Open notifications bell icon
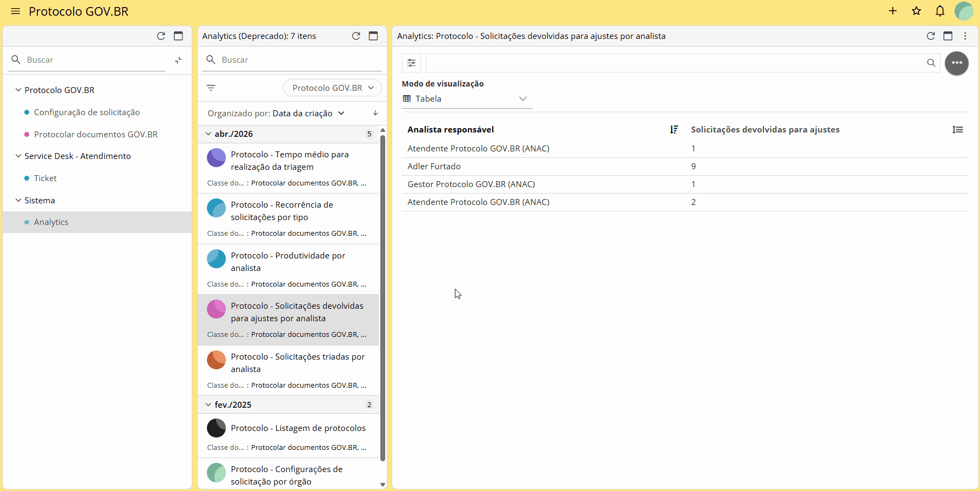 940,11
